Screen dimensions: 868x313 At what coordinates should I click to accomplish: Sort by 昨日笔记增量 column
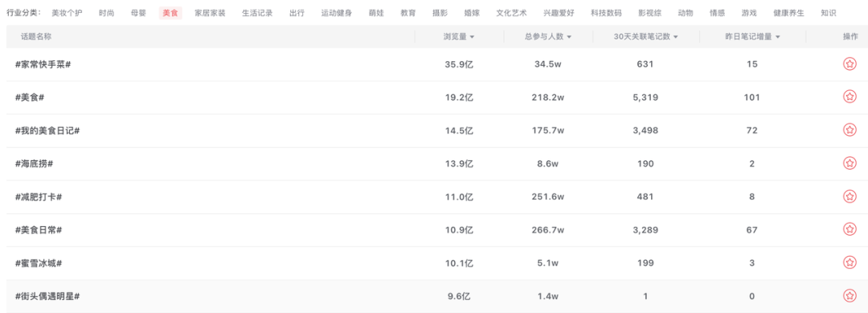pos(752,36)
